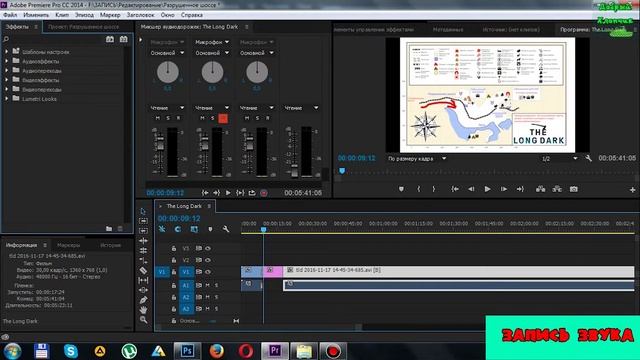Create new custom bin in Effects panel

coord(109,229)
